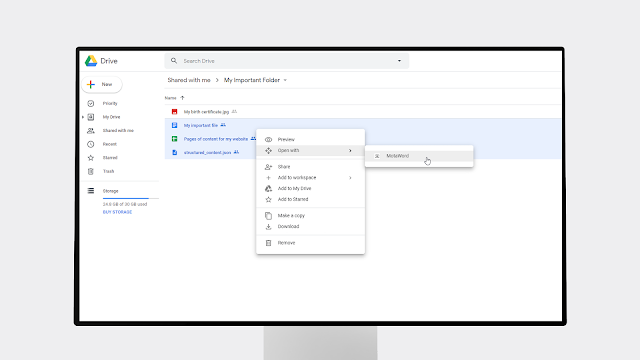The image size is (640, 360).
Task: Open Recent via its clock icon
Action: tap(91, 144)
